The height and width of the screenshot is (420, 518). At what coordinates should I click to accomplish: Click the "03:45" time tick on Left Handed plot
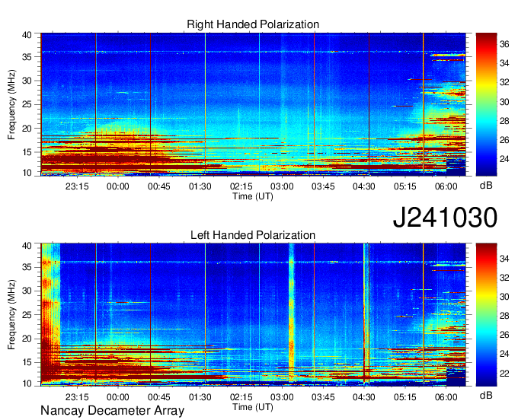click(323, 397)
